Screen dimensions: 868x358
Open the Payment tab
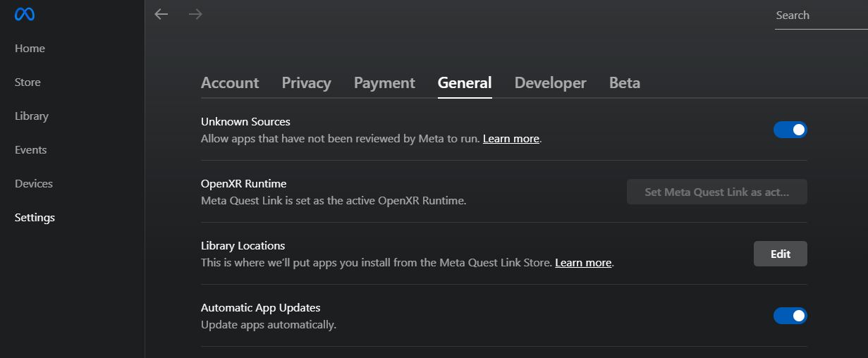pyautogui.click(x=384, y=83)
